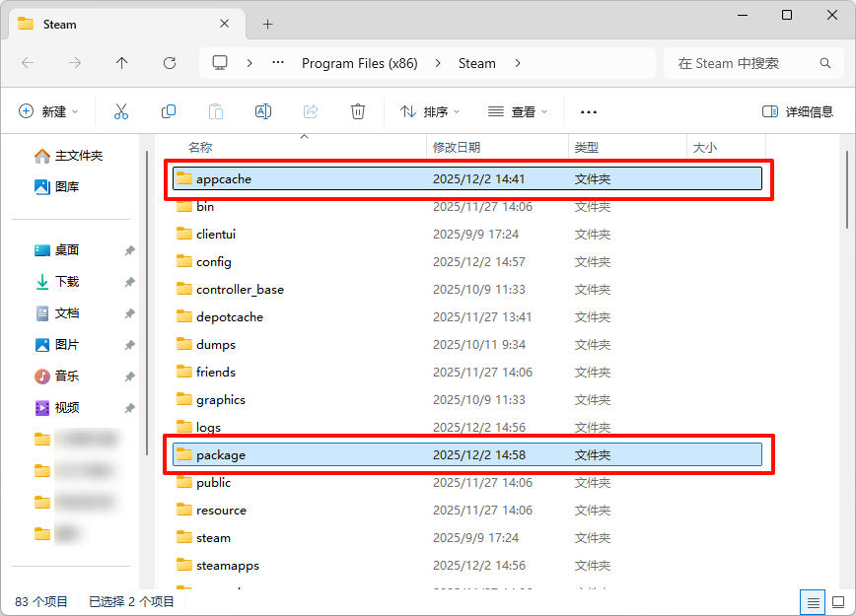The image size is (856, 616).
Task: Go up one folder level arrow
Action: [x=121, y=63]
